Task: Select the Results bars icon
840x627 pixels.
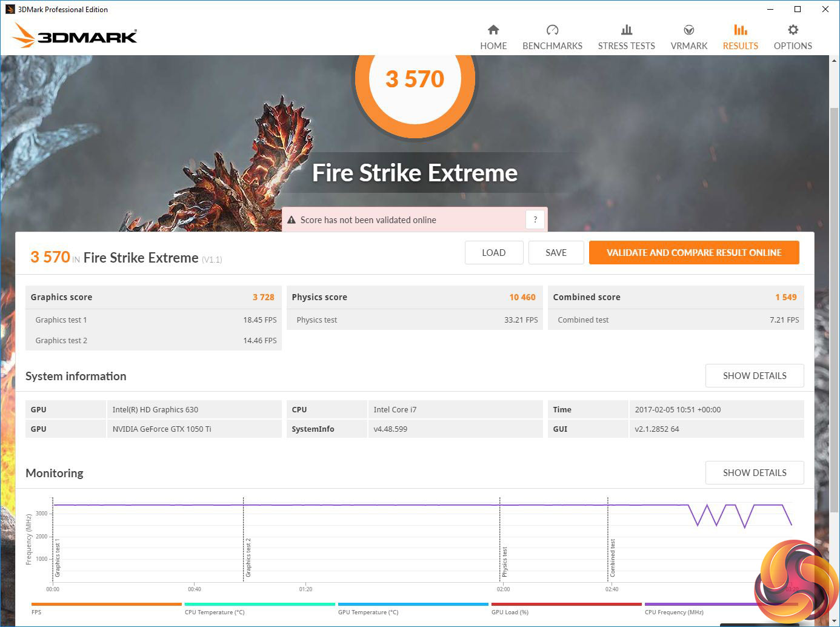Action: click(740, 30)
